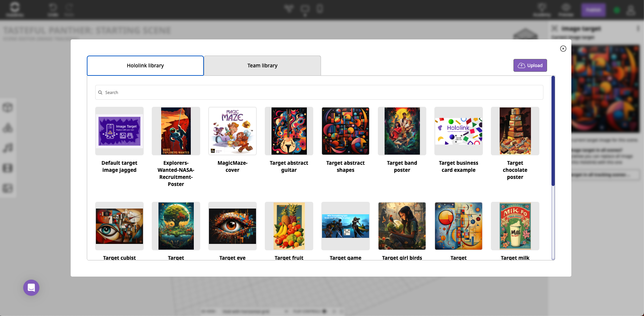The height and width of the screenshot is (316, 644).
Task: Select Target band poster thumbnail
Action: 402,131
